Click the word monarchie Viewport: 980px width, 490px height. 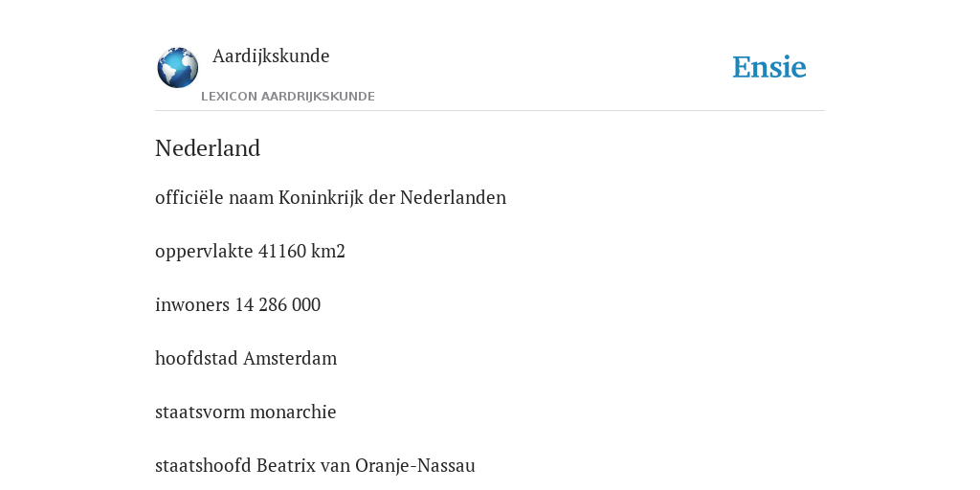click(x=293, y=412)
